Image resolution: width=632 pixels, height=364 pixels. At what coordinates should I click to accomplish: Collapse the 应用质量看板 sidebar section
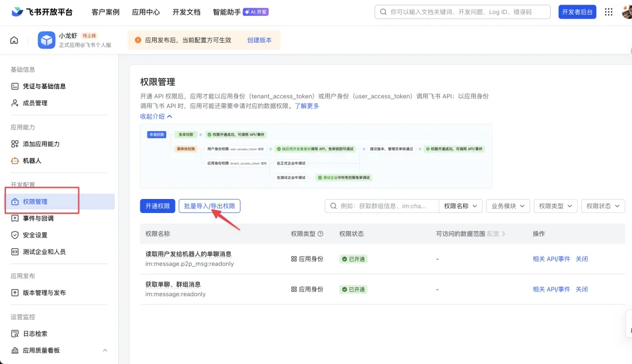click(x=105, y=351)
